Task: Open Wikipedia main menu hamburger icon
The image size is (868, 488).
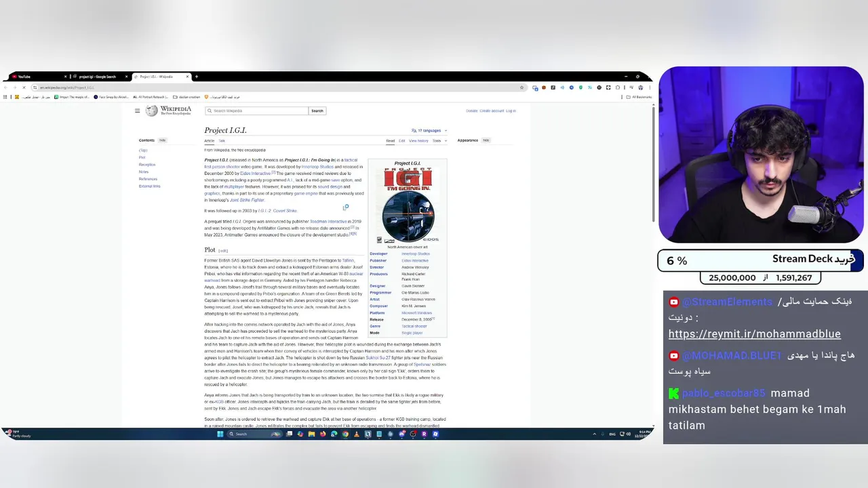Action: pyautogui.click(x=137, y=110)
